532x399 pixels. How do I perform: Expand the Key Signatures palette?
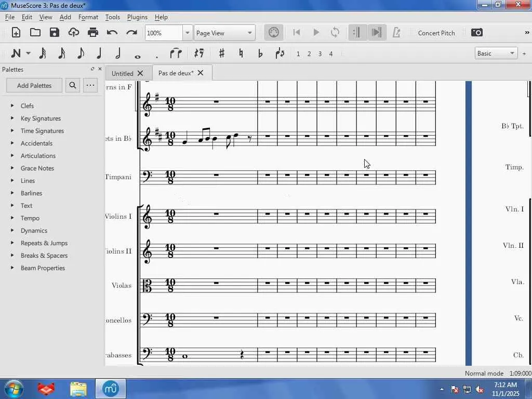tap(12, 118)
